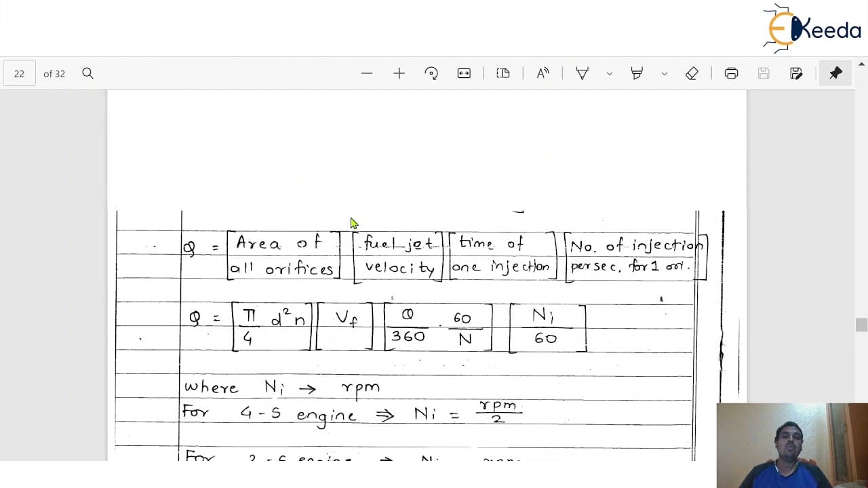Select the Erase tool
The image size is (868, 488).
pyautogui.click(x=692, y=73)
